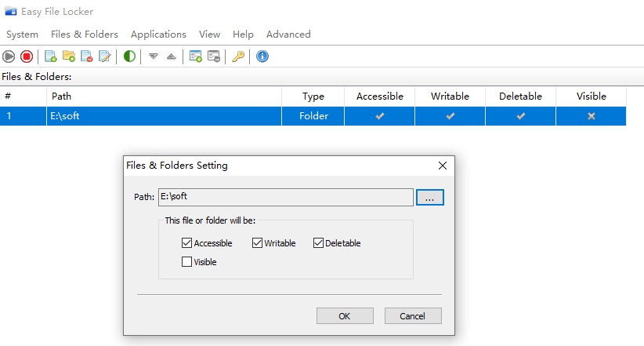
Task: Click the key password icon
Action: tap(238, 56)
